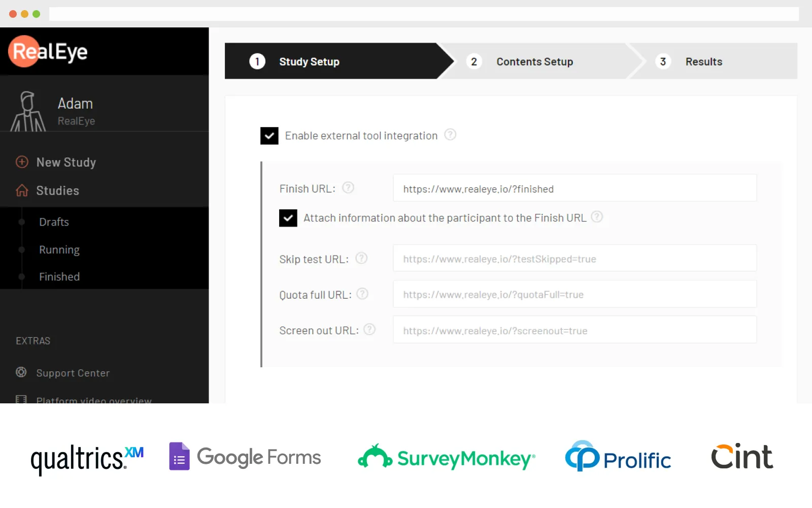
Task: Toggle Attach participant information checkbox
Action: point(288,218)
